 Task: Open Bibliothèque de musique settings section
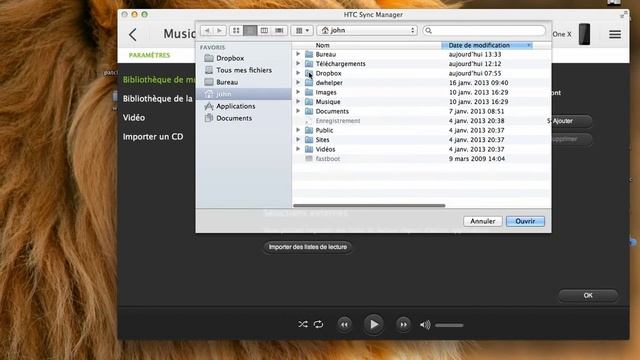[x=159, y=80]
